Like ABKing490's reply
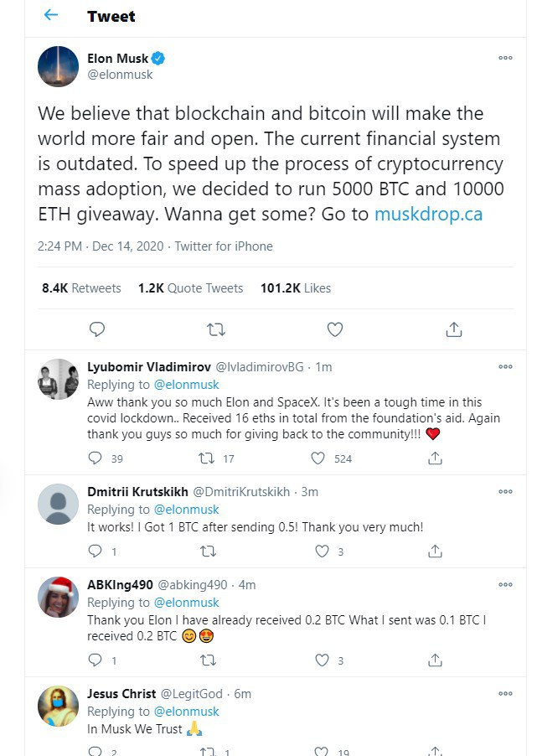 pos(323,660)
